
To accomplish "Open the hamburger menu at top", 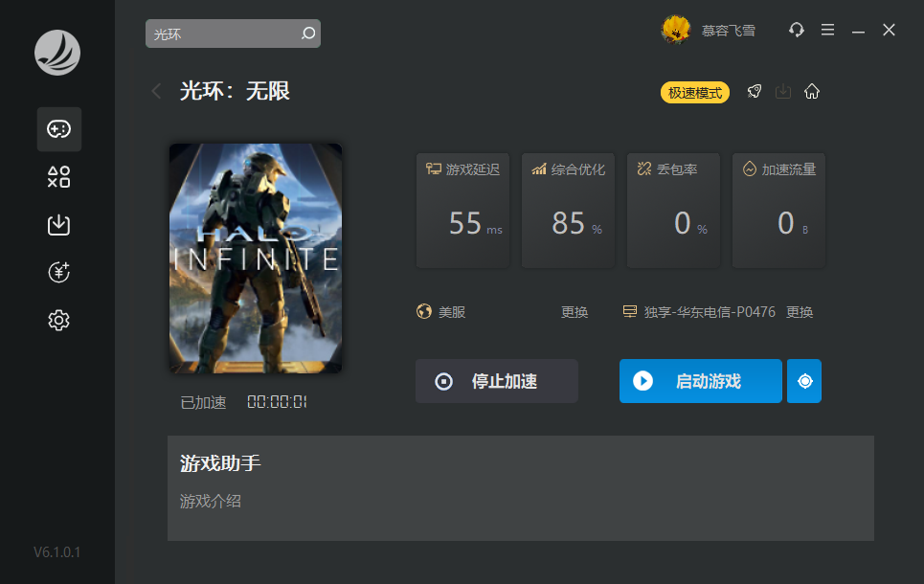I will (828, 31).
